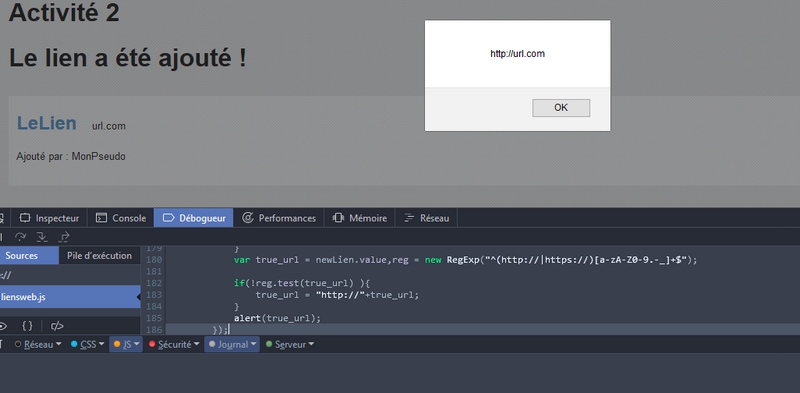Click the 'http://url.com' alert message
Image resolution: width=800 pixels, height=393 pixels.
click(x=517, y=54)
